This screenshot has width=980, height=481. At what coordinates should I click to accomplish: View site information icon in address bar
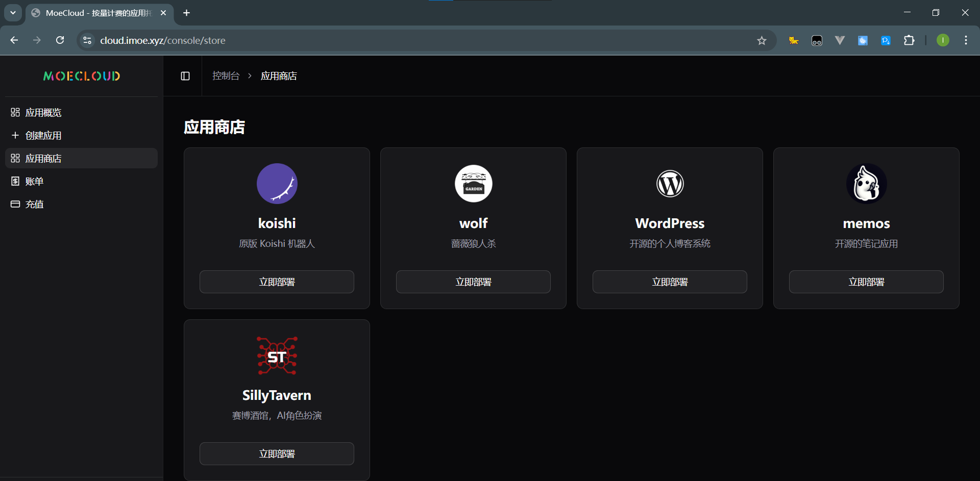pyautogui.click(x=87, y=40)
